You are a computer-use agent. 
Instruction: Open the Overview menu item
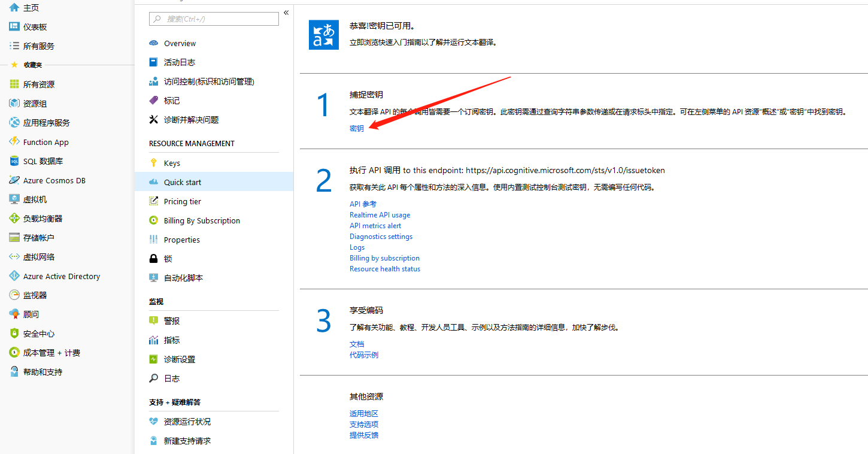coord(214,43)
